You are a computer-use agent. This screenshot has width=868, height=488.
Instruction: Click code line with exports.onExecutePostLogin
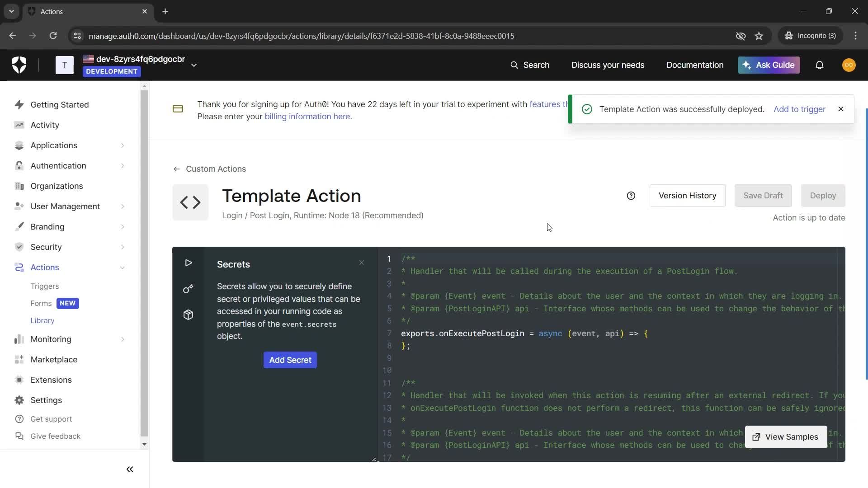pyautogui.click(x=524, y=333)
